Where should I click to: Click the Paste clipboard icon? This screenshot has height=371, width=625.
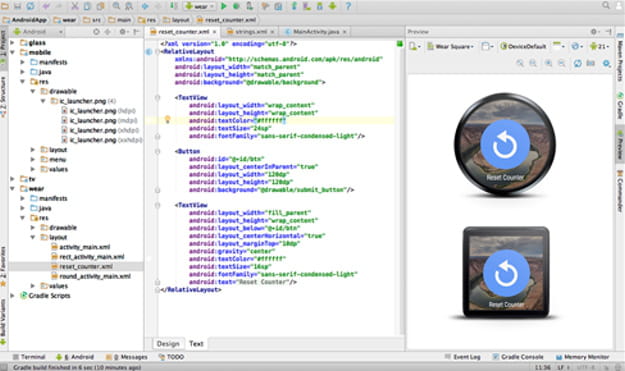click(100, 6)
